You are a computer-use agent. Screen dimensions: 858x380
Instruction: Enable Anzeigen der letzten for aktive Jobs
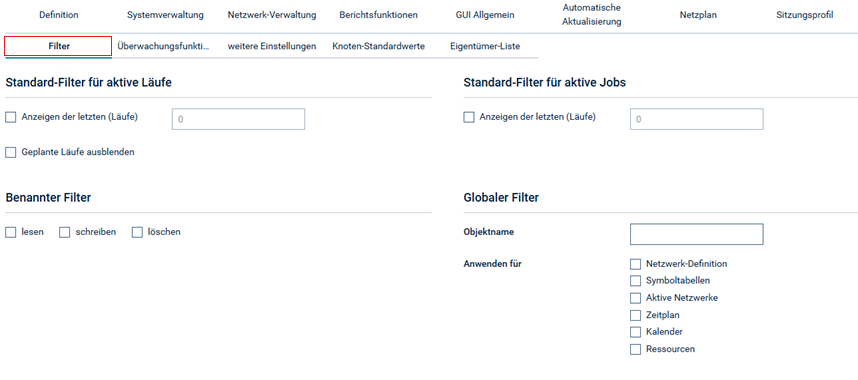point(468,117)
